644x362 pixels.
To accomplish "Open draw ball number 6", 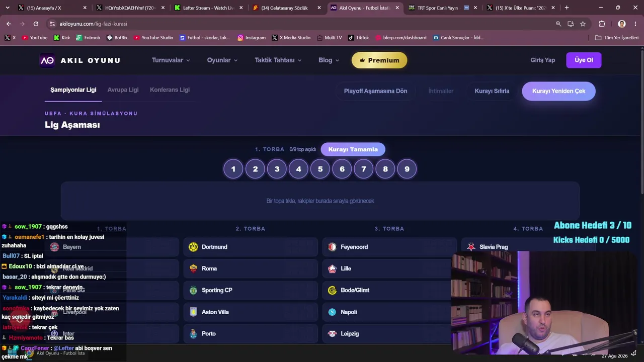I will pos(342,169).
